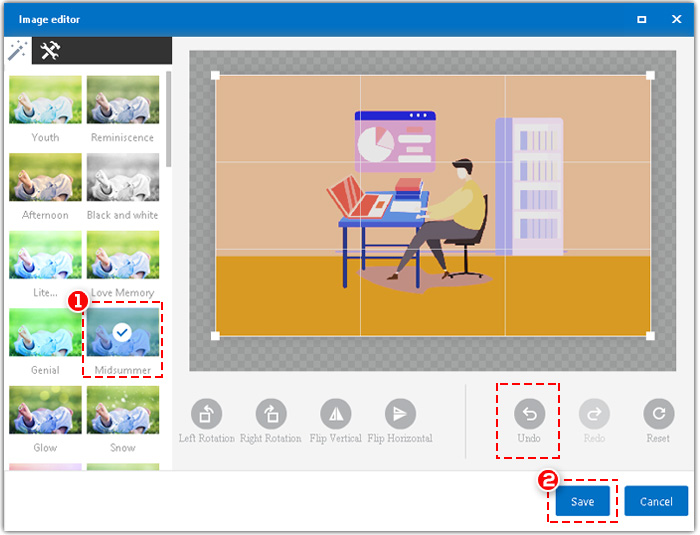Undo the last edit
Image resolution: width=700 pixels, height=535 pixels.
[529, 414]
